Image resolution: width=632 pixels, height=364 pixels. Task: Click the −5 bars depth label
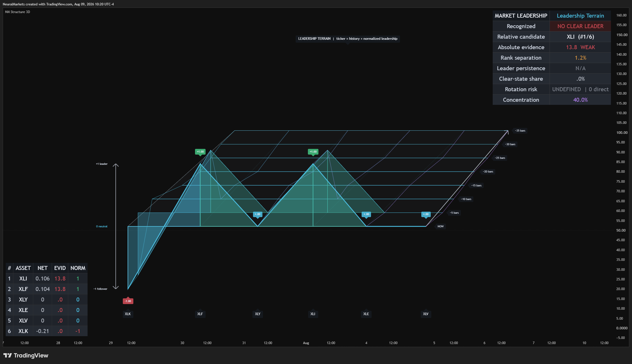(454, 213)
